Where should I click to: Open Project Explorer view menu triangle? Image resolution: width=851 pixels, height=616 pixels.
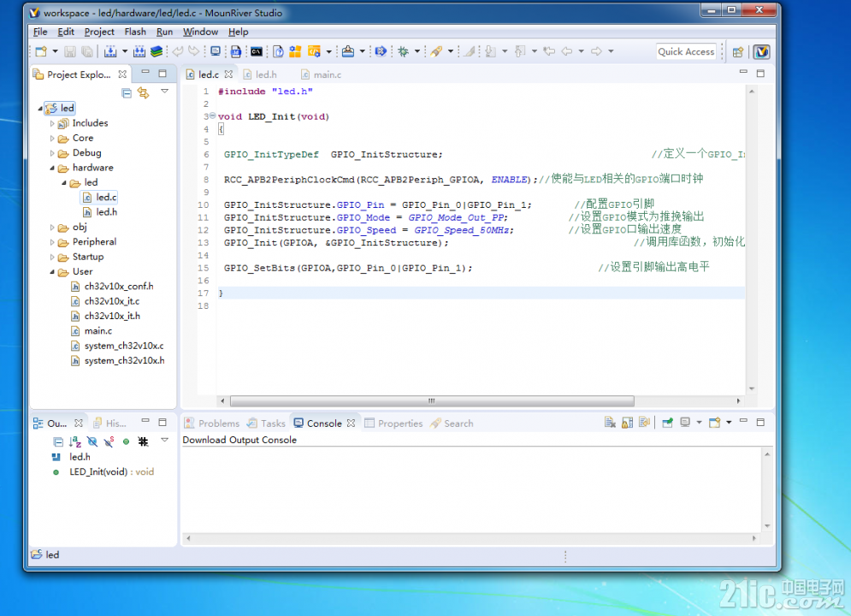[x=164, y=92]
